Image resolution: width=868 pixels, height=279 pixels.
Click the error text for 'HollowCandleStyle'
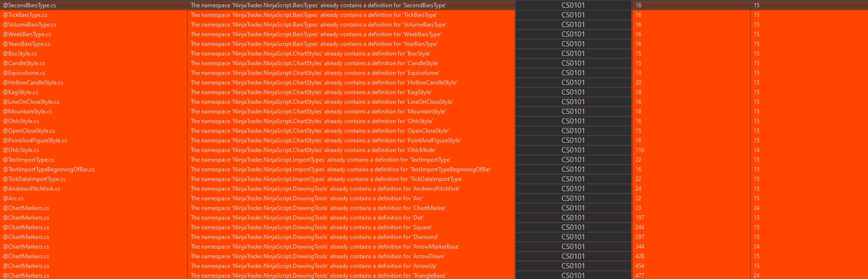tap(324, 83)
